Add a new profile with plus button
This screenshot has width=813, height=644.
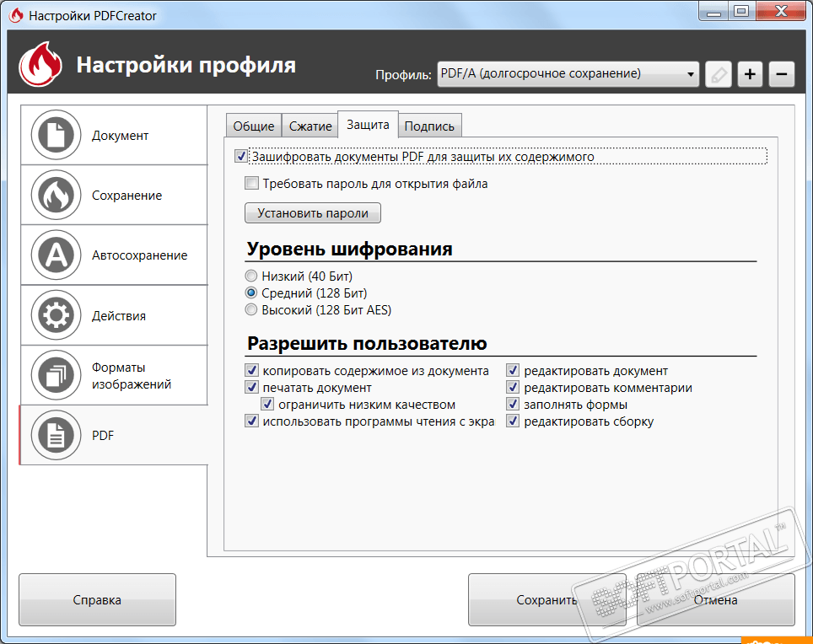pos(750,75)
